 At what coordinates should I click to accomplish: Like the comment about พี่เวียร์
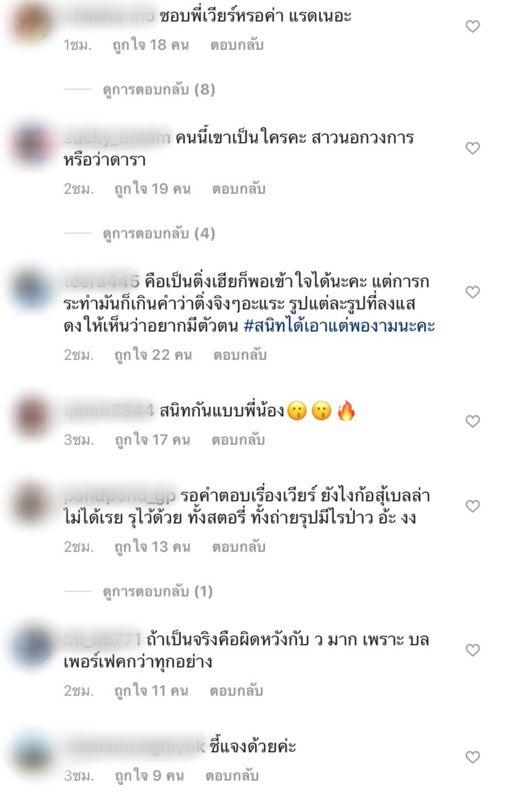point(472,27)
